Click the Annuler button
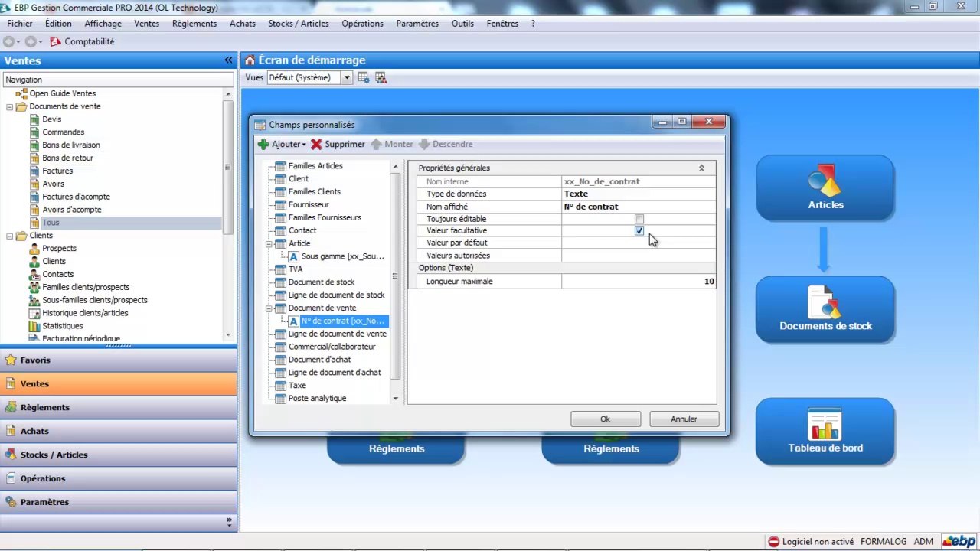This screenshot has height=551, width=980. tap(683, 419)
